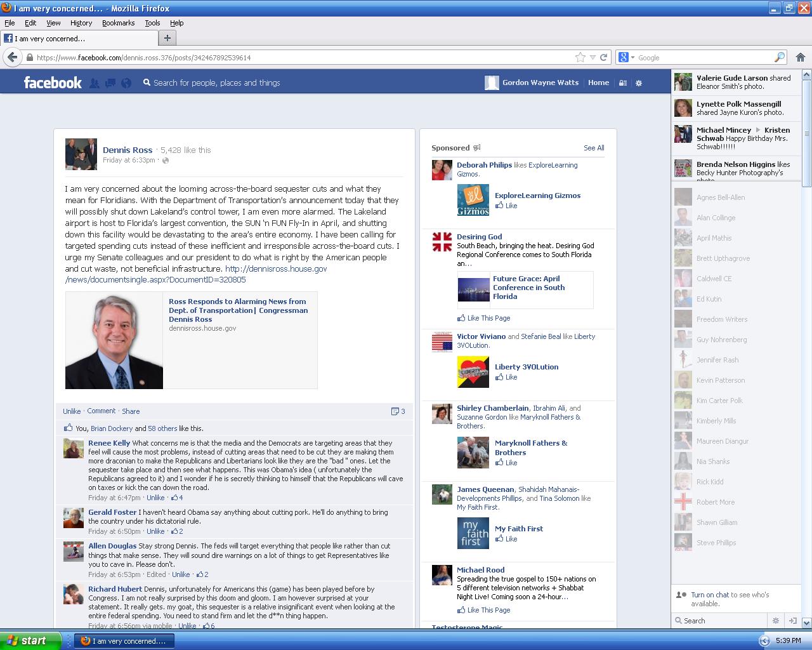Open the File menu
This screenshot has height=650, width=812.
pos(10,23)
